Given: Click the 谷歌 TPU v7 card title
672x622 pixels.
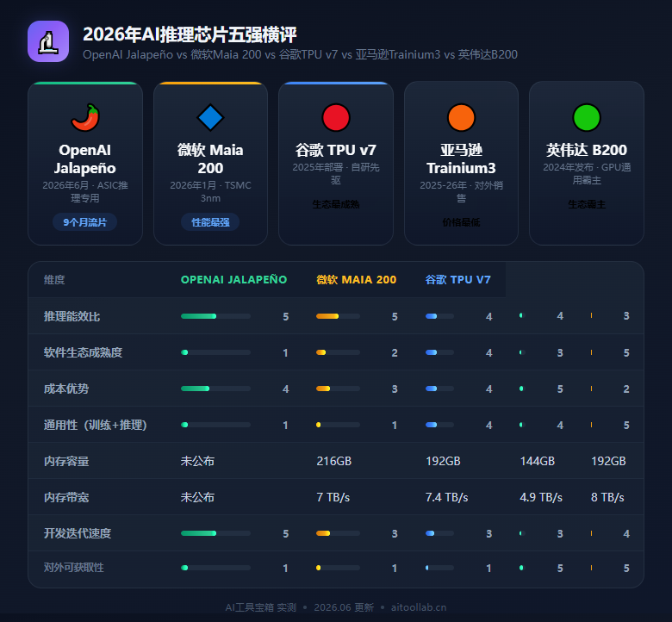Looking at the screenshot, I should point(336,150).
